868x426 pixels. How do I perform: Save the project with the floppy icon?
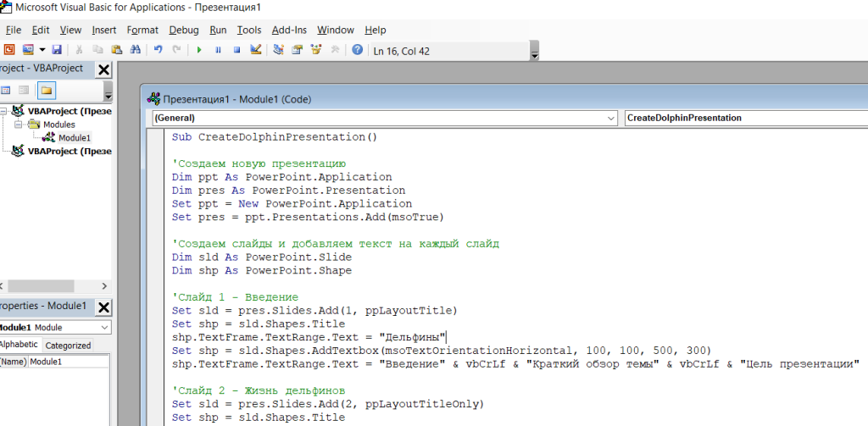[x=57, y=50]
